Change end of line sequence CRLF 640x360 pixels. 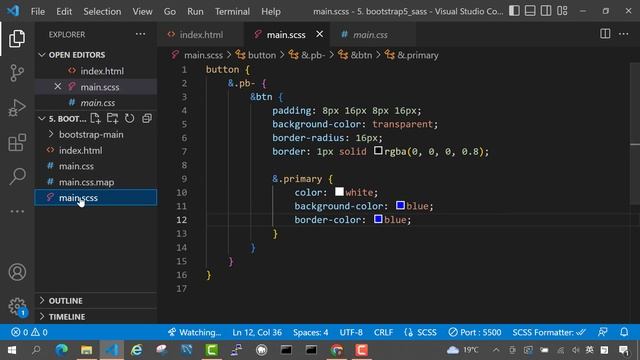coord(383,332)
